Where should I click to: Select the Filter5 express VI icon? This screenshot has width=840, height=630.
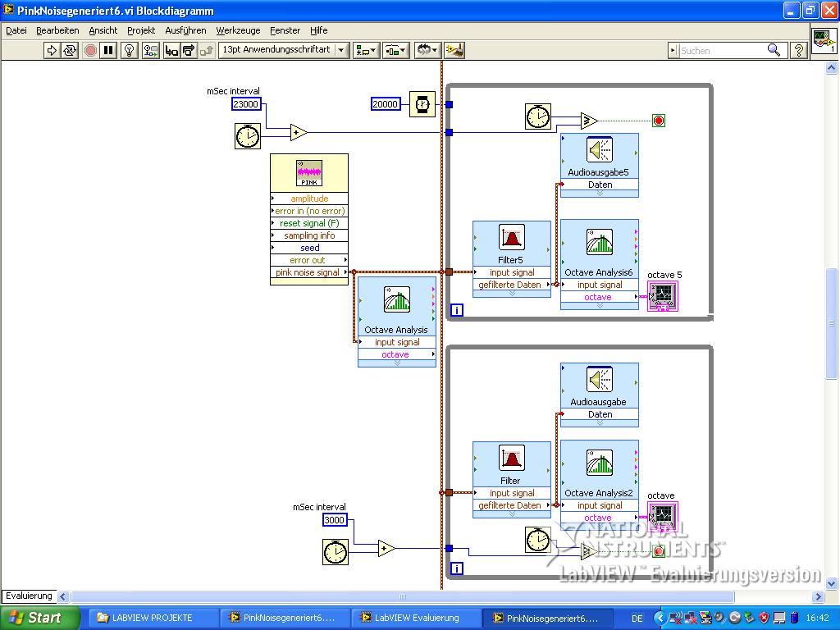512,237
